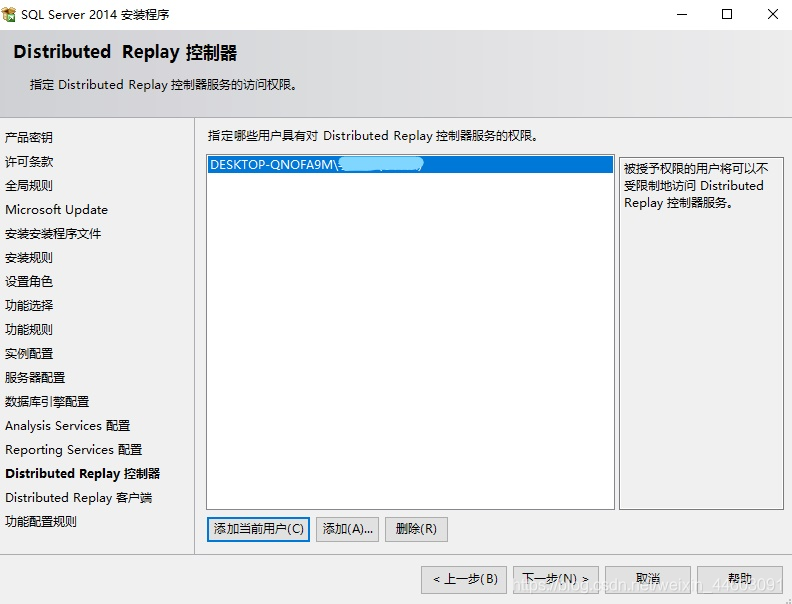The image size is (792, 604).
Task: Select 设置角色 step in sidebar
Action: tap(29, 281)
